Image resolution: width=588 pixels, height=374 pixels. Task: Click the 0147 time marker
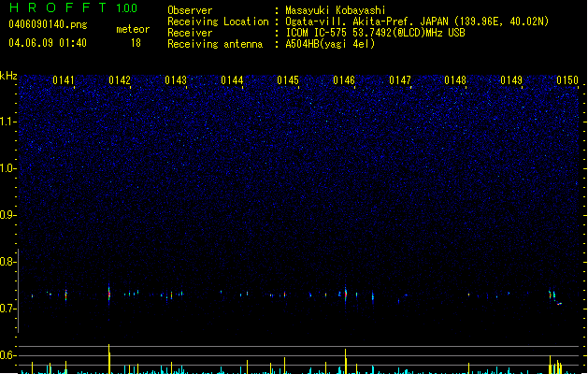(x=400, y=80)
